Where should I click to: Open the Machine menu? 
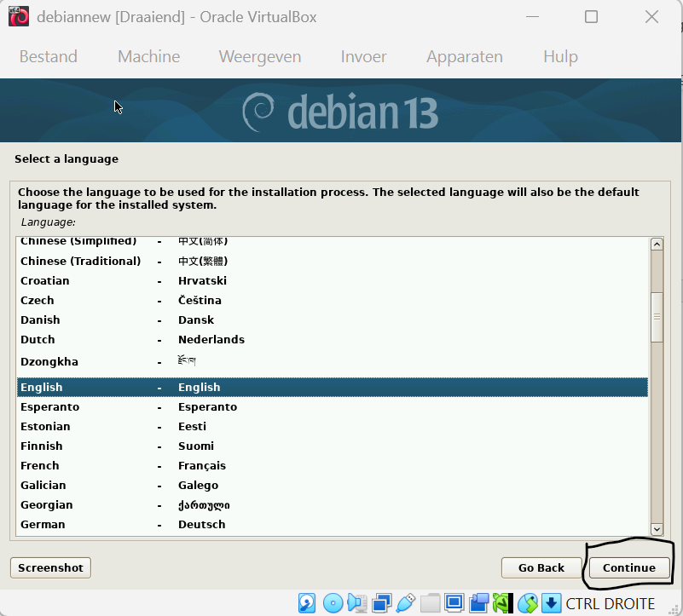149,56
